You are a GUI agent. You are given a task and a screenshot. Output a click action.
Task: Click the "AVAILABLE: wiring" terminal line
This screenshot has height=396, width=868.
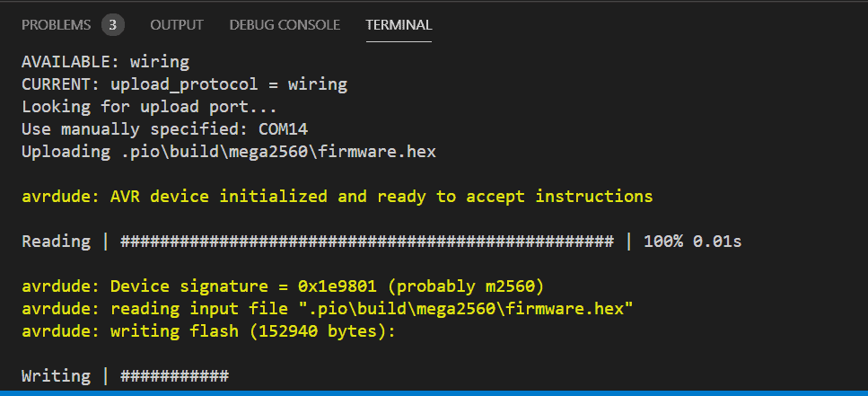tap(105, 62)
